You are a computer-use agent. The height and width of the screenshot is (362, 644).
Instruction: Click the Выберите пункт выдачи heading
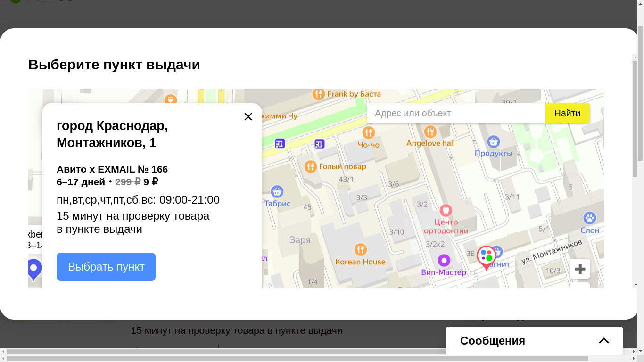coord(114,65)
